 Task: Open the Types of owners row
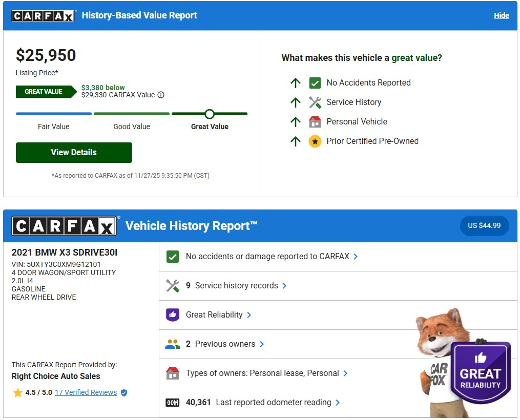[x=262, y=373]
